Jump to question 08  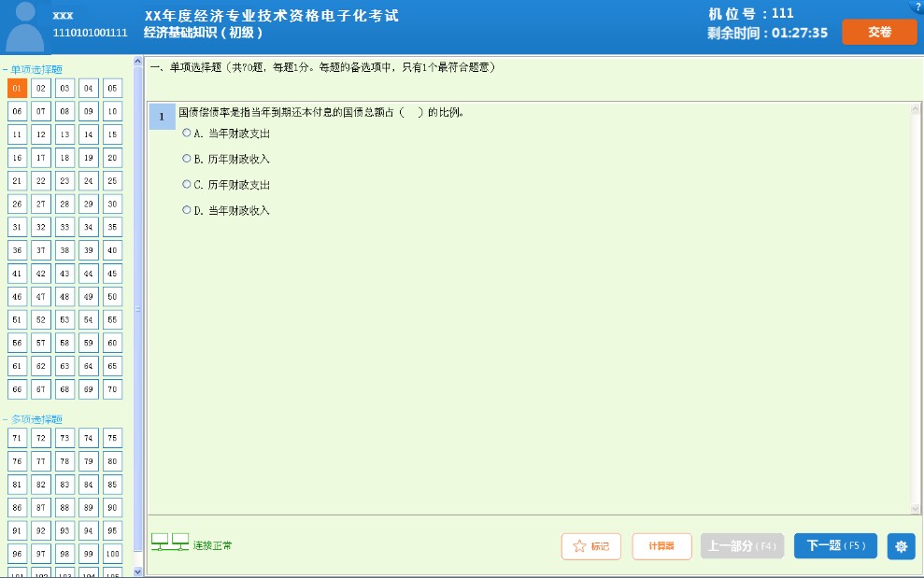click(x=64, y=111)
